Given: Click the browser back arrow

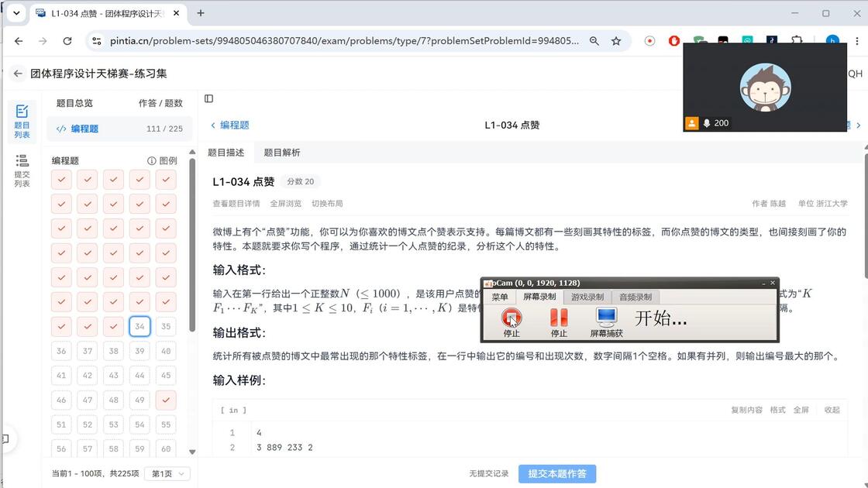Looking at the screenshot, I should 19,41.
